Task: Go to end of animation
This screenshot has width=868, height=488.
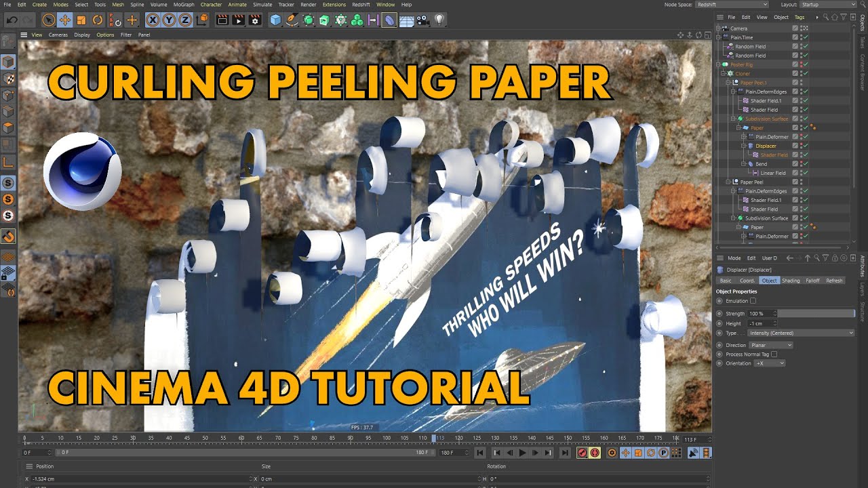Action: pyautogui.click(x=565, y=453)
